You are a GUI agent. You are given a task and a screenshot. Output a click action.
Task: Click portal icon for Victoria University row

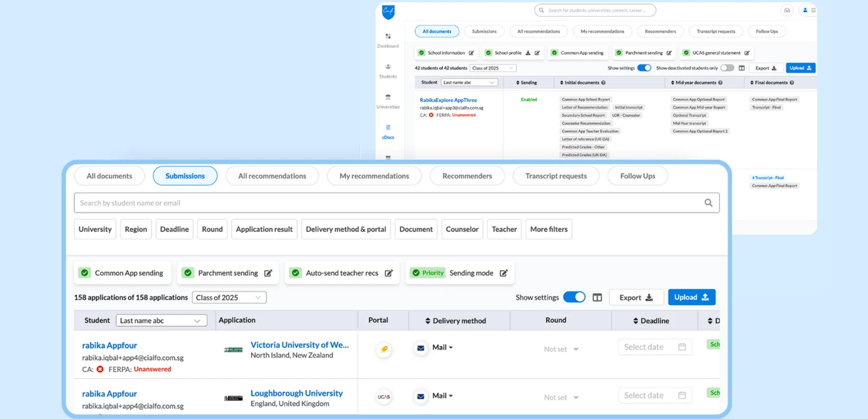point(384,349)
